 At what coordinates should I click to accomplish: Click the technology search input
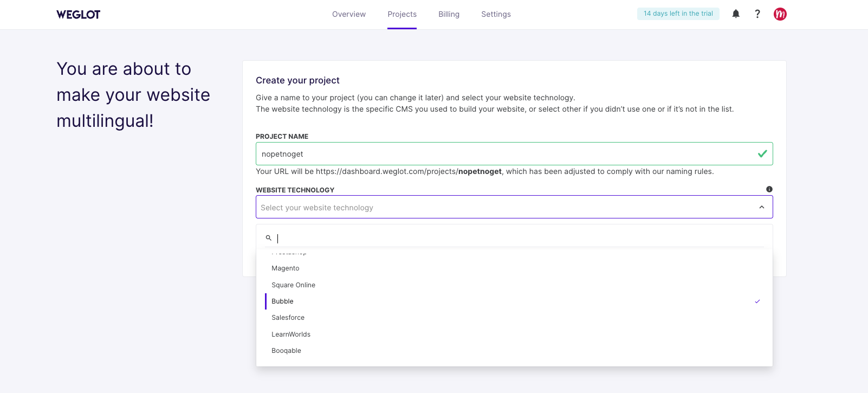tap(520, 238)
